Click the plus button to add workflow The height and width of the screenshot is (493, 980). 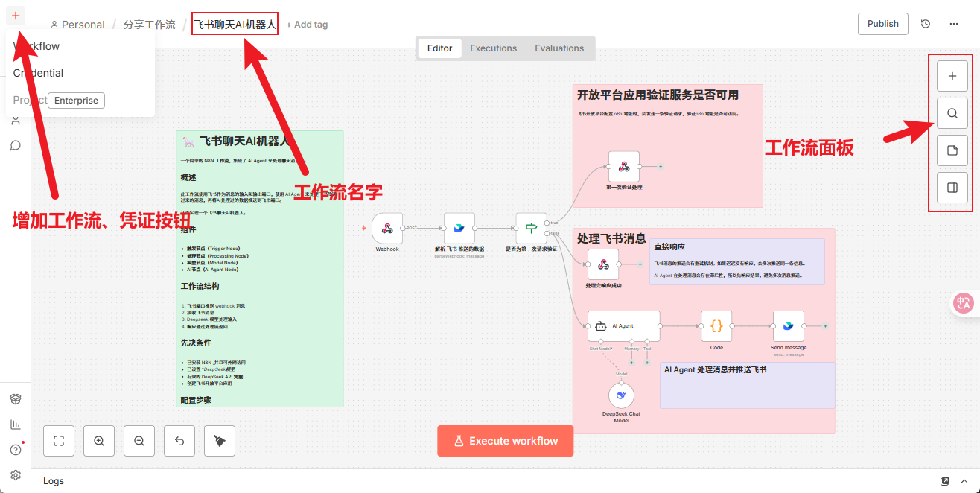click(x=16, y=16)
